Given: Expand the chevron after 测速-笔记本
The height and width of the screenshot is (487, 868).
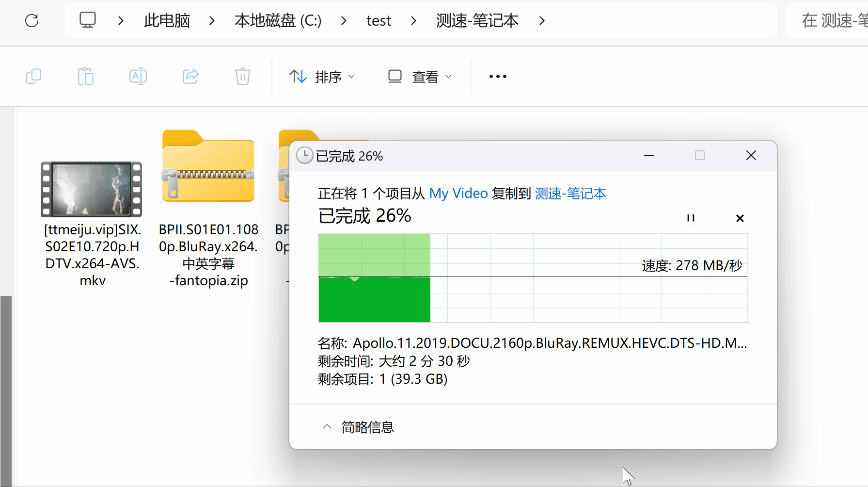Looking at the screenshot, I should (542, 20).
